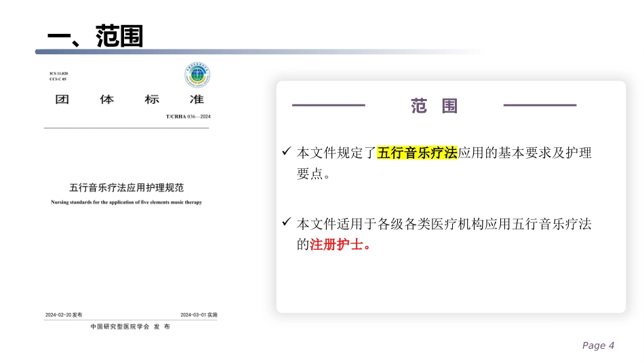Click the yellow-highlighted text 五行音乐疗法

pyautogui.click(x=417, y=153)
